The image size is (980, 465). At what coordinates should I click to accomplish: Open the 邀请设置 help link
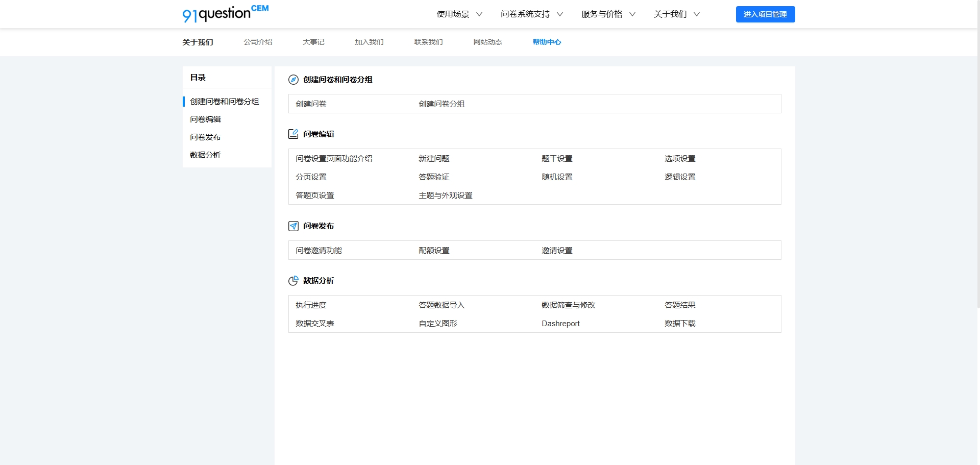(x=557, y=251)
